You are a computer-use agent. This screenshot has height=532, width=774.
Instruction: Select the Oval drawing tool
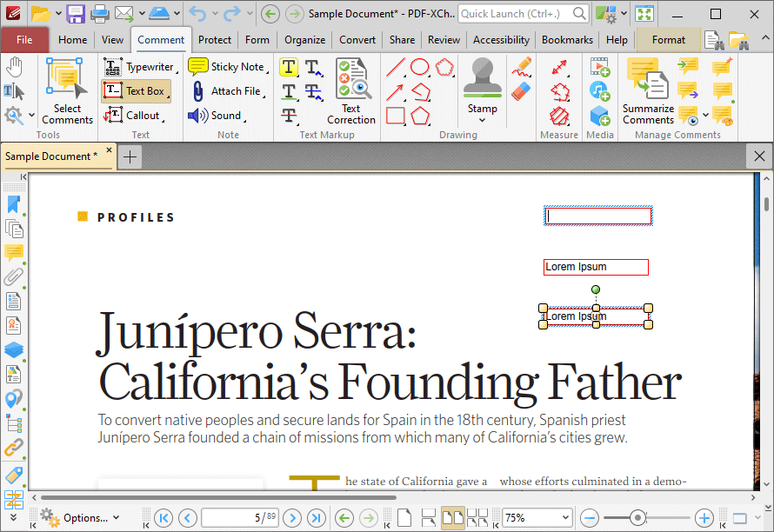[x=420, y=67]
